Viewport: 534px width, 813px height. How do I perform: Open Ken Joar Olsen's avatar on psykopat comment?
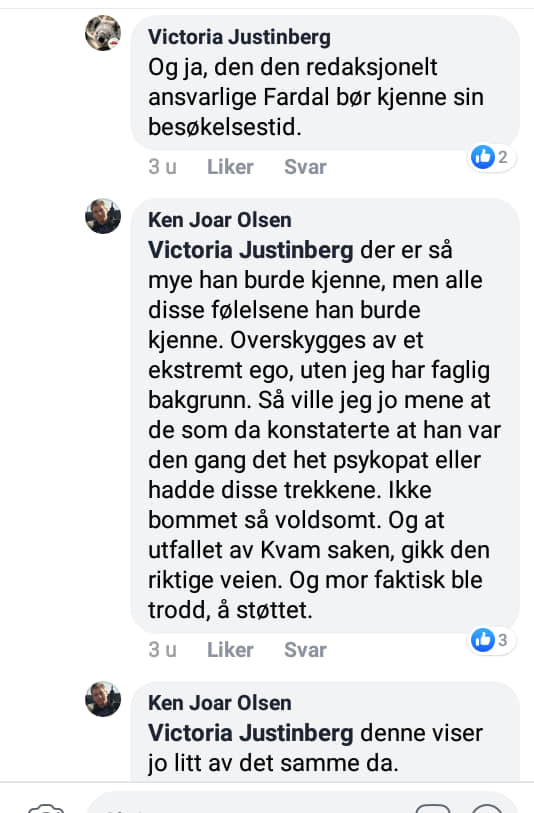coord(103,216)
